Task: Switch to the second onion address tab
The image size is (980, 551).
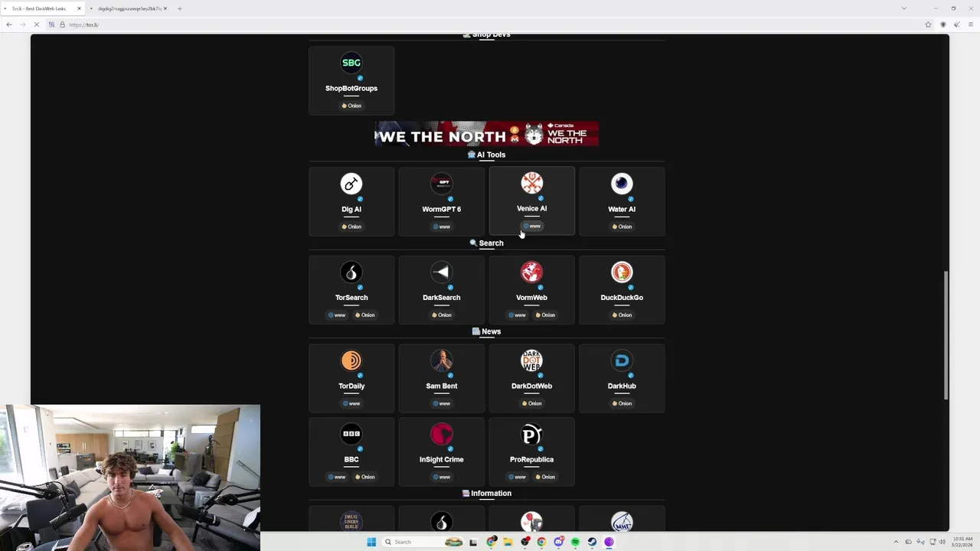Action: tap(129, 8)
